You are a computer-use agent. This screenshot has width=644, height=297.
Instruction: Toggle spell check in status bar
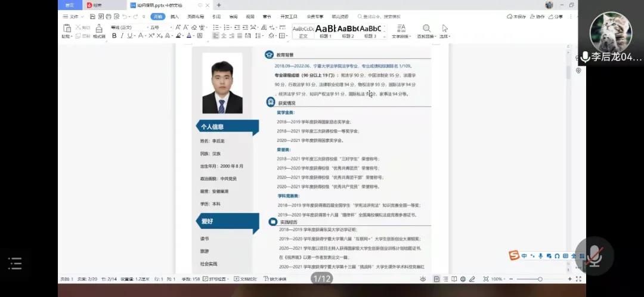216,279
